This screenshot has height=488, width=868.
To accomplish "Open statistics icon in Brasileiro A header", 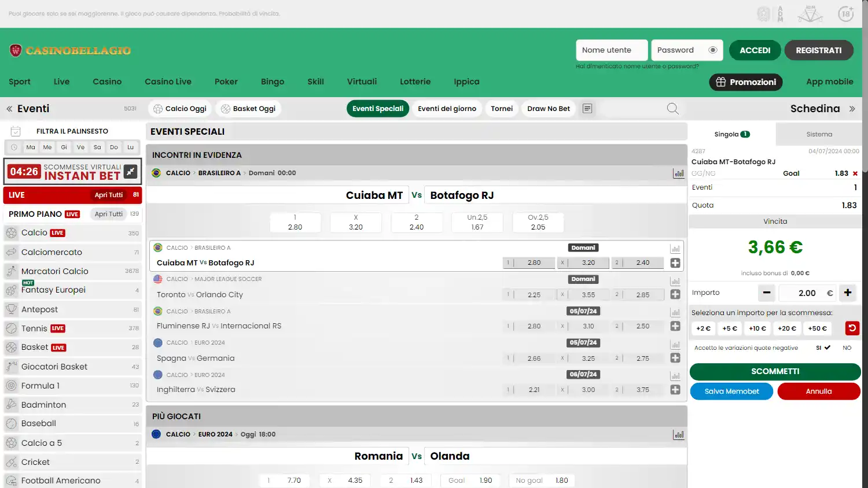I will [x=679, y=173].
